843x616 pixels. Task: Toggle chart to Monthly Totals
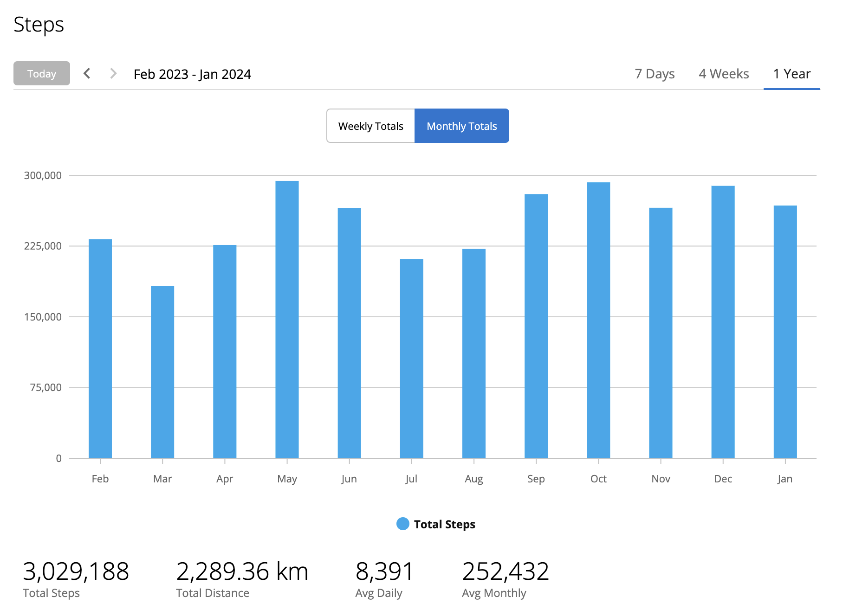pos(461,126)
